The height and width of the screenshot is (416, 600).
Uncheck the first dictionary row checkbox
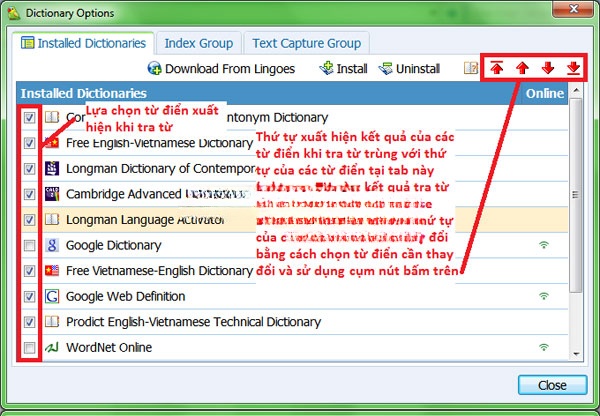coord(29,117)
